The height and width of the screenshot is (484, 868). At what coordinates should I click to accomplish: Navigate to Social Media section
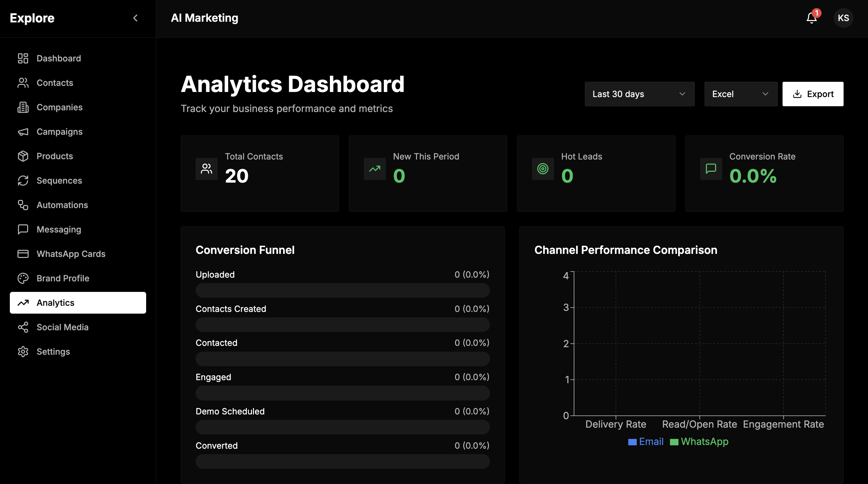[x=62, y=327]
